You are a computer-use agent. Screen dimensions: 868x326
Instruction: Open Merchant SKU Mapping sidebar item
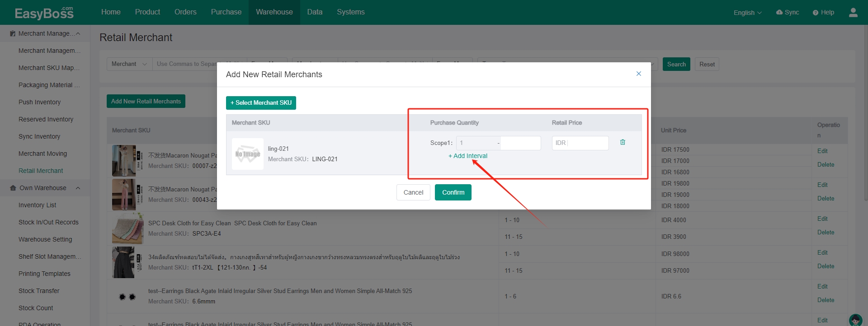(x=49, y=68)
